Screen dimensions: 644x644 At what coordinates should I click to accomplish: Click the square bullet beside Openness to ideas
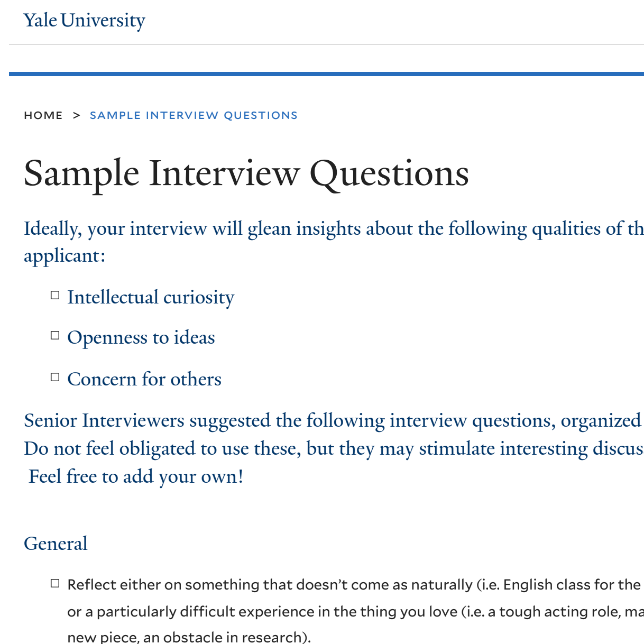55,335
